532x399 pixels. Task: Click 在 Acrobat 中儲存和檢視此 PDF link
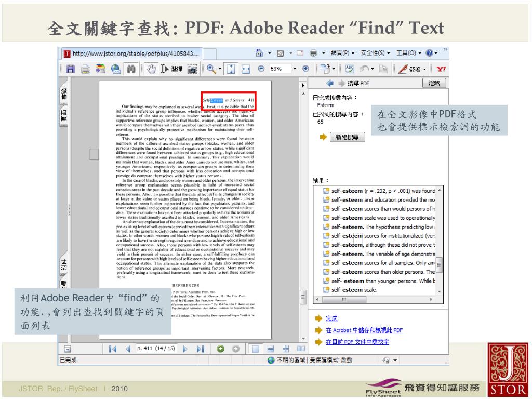tap(364, 330)
